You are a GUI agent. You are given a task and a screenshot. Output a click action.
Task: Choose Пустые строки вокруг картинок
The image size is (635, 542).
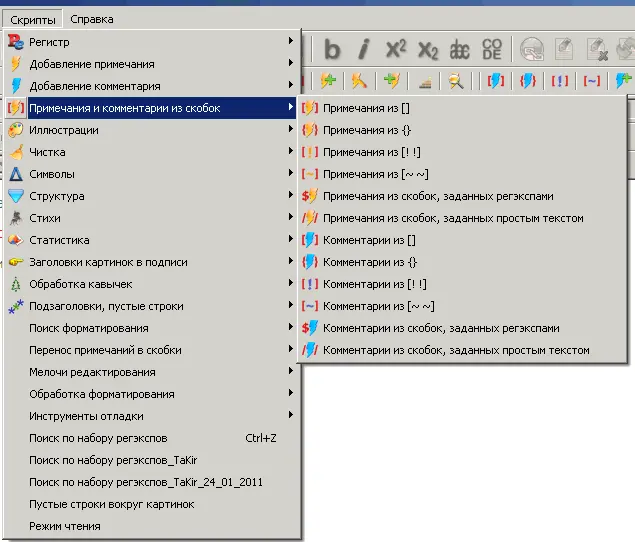tap(111, 504)
